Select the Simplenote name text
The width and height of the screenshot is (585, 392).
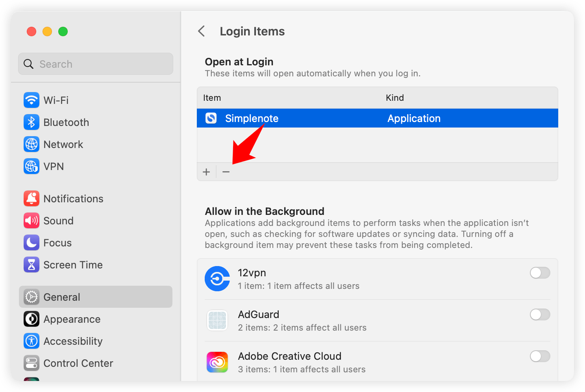click(x=252, y=118)
